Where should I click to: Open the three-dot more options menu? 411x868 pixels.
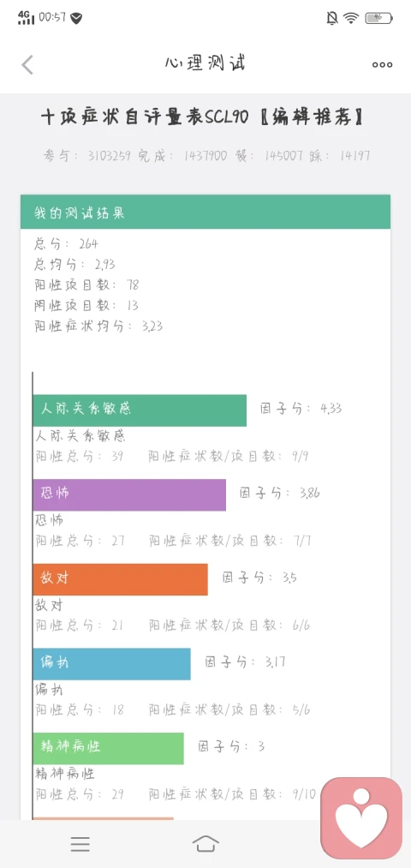click(x=382, y=65)
